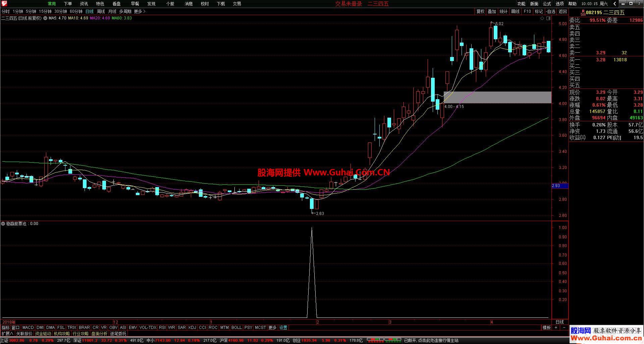Expand the 扩展 panel toggle

tap(7, 334)
